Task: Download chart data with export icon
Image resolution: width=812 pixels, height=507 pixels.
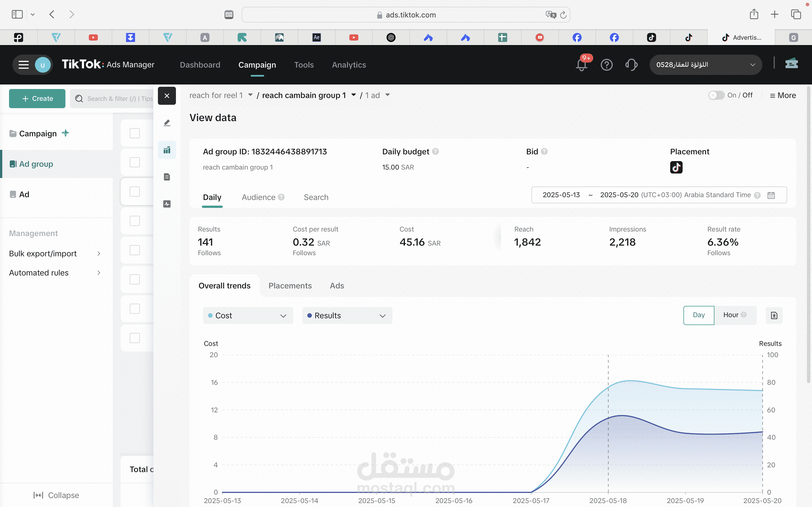Action: pyautogui.click(x=774, y=315)
